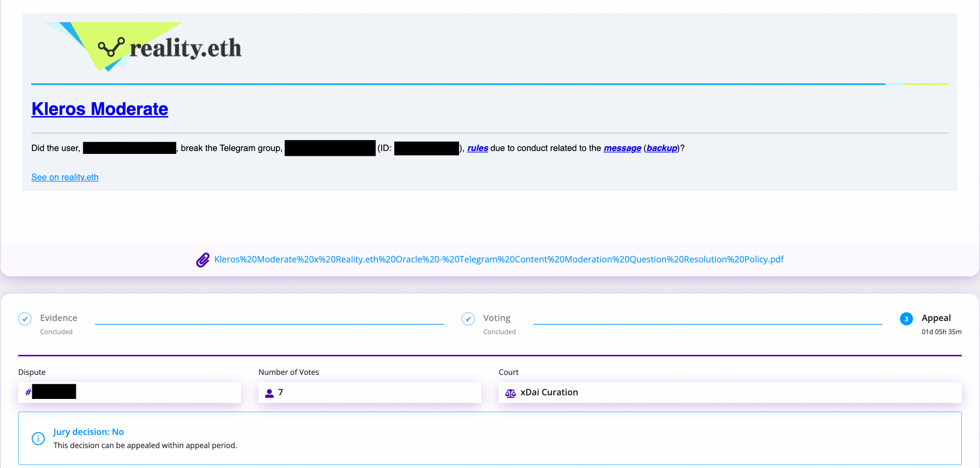
Task: Click the Evidence step checkmark icon
Action: tap(25, 319)
